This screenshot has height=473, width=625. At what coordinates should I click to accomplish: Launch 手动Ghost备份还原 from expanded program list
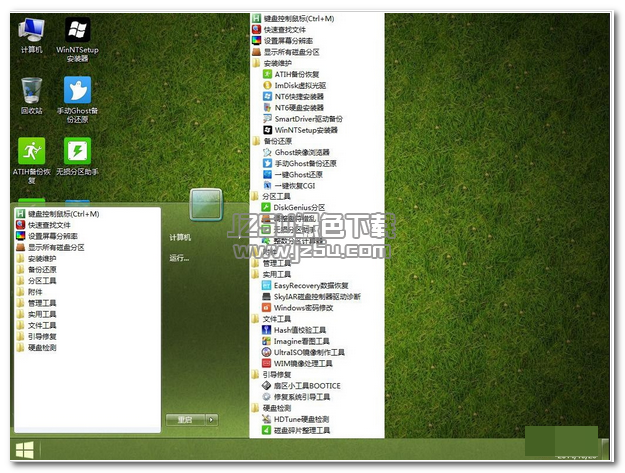[x=300, y=163]
